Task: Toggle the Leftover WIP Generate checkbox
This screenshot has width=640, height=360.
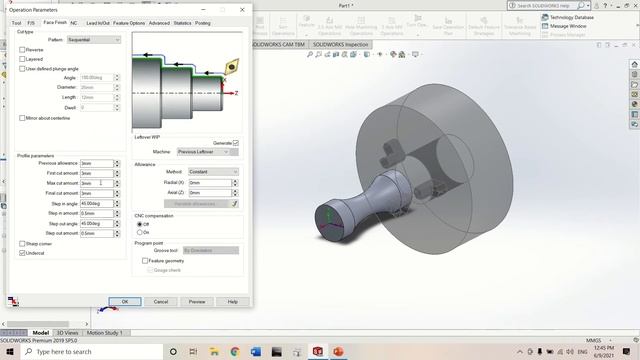Action: 236,143
